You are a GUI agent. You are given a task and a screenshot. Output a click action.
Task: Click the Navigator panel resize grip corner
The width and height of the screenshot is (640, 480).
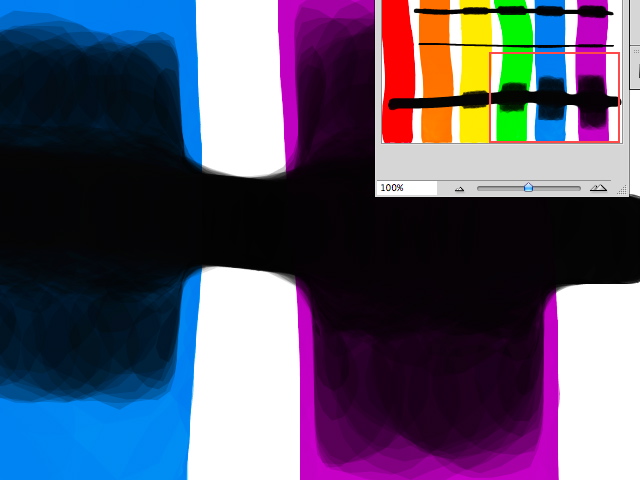pyautogui.click(x=621, y=189)
